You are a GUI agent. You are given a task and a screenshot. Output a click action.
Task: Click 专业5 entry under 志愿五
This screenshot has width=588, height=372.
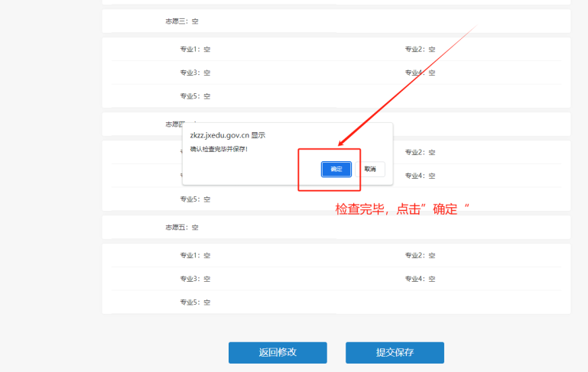(195, 302)
